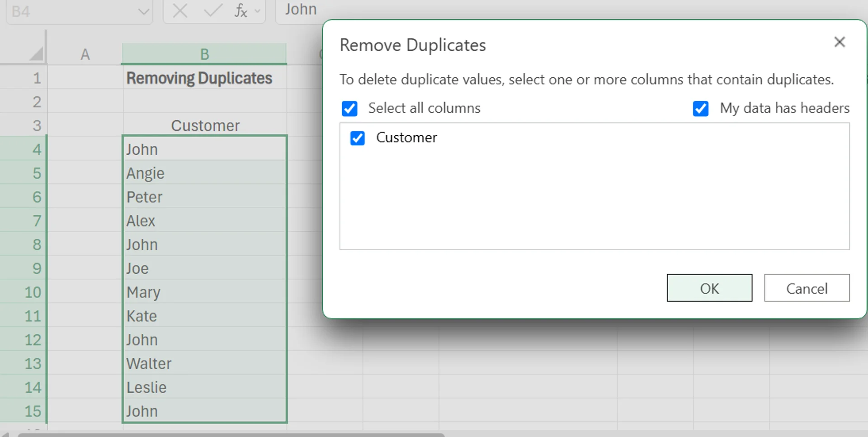The height and width of the screenshot is (437, 868).
Task: Click the Walter cell
Action: tap(204, 364)
